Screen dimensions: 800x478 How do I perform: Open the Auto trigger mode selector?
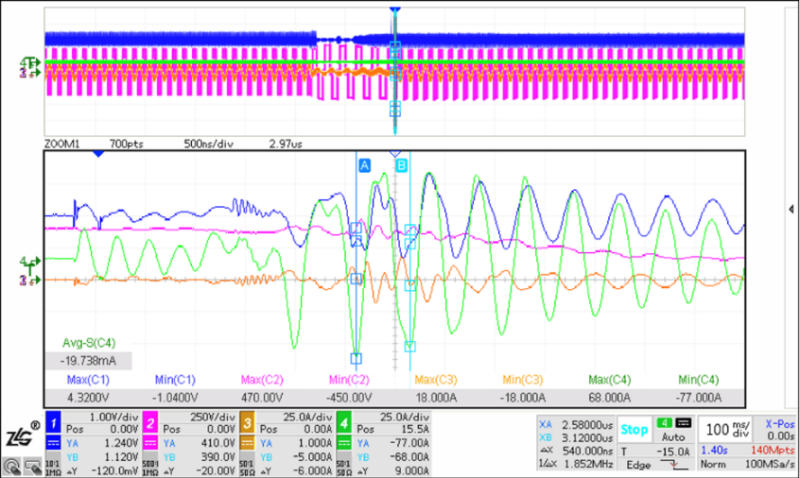671,436
